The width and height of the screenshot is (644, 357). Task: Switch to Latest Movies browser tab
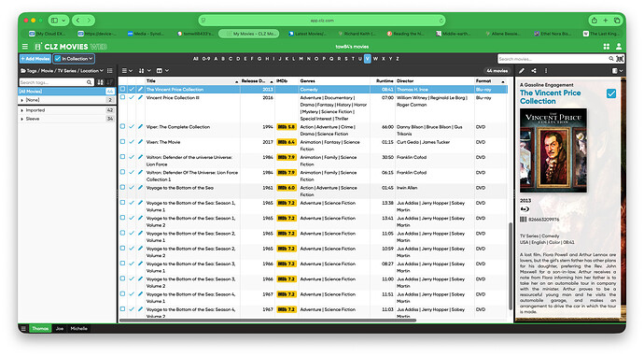click(308, 34)
